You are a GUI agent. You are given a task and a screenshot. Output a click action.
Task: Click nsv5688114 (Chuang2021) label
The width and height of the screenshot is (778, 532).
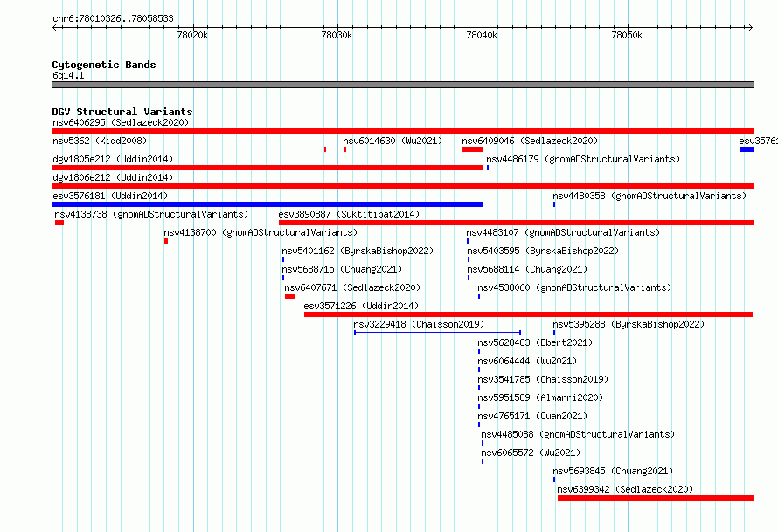click(527, 269)
